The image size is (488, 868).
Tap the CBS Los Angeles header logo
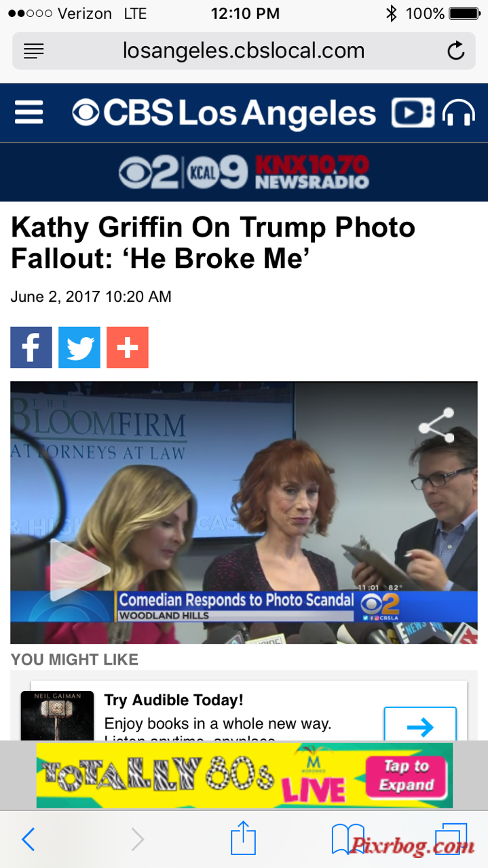pyautogui.click(x=224, y=113)
